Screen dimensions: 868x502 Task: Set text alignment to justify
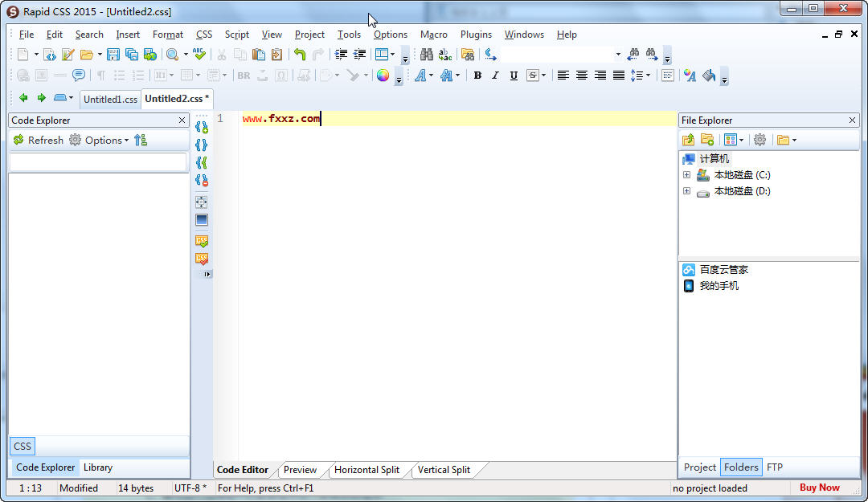coord(619,76)
